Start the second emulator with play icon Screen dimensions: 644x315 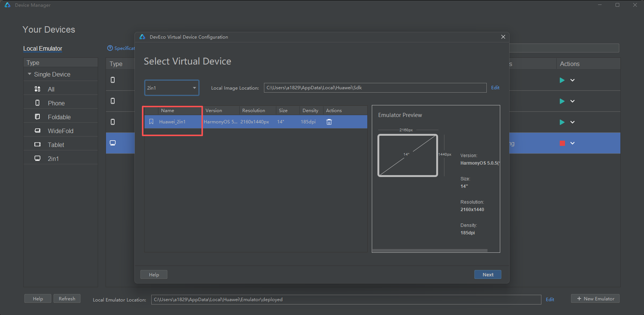point(562,101)
